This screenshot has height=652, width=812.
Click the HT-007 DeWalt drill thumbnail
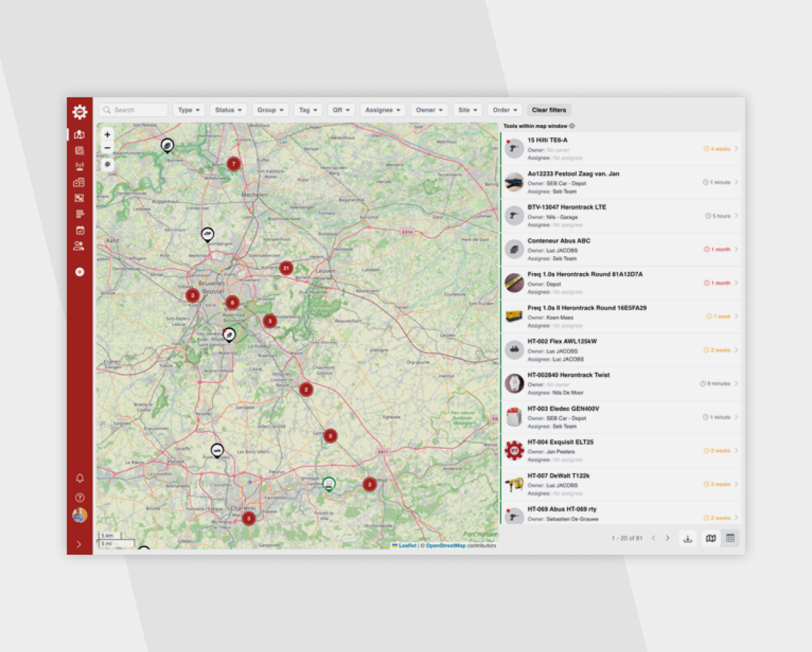[x=515, y=484]
